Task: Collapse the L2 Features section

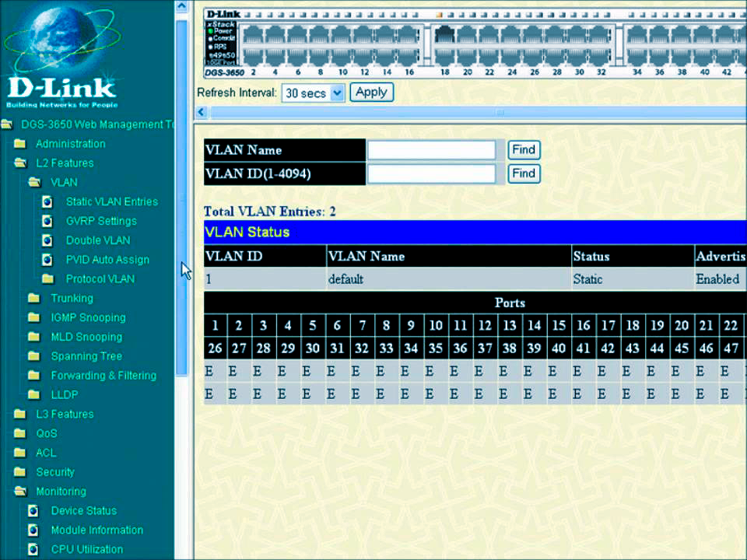Action: point(65,163)
